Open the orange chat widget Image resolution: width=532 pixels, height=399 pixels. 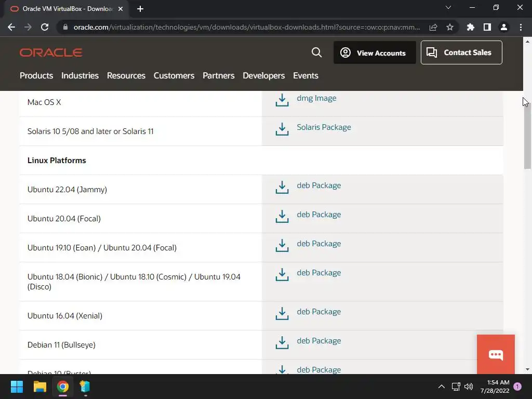pos(496,354)
